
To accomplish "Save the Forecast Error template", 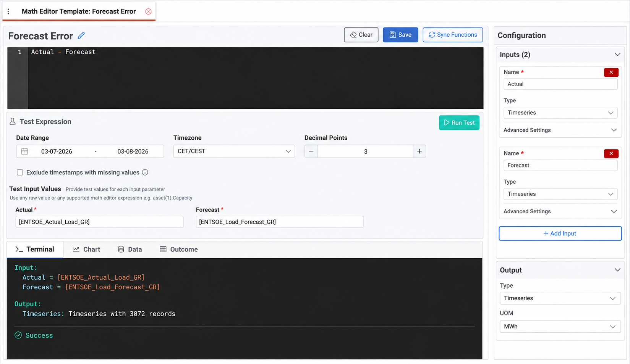I will tap(400, 35).
